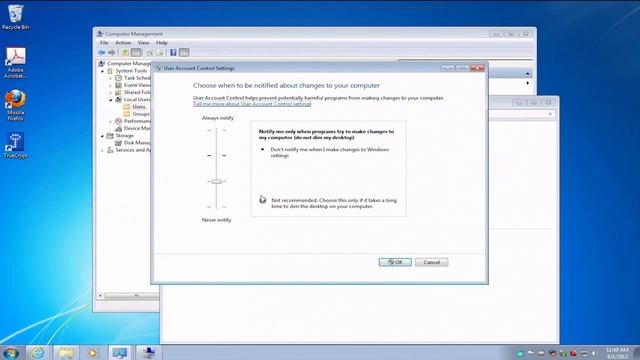The width and height of the screenshot is (640, 360).
Task: Select the Storage tree node
Action: tap(120, 136)
